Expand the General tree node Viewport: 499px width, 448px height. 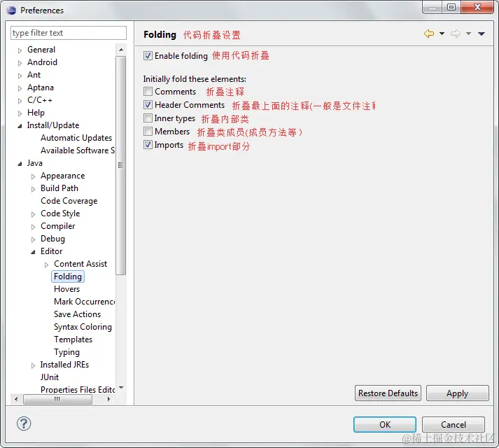20,50
